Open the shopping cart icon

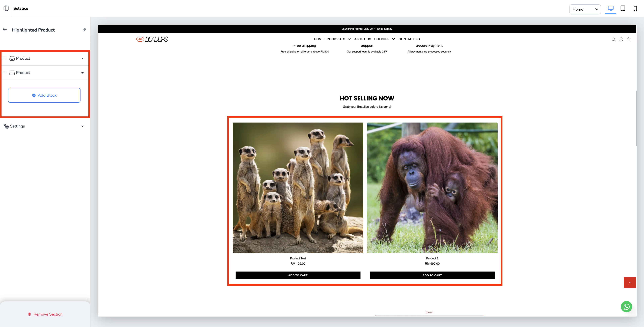[x=628, y=39]
